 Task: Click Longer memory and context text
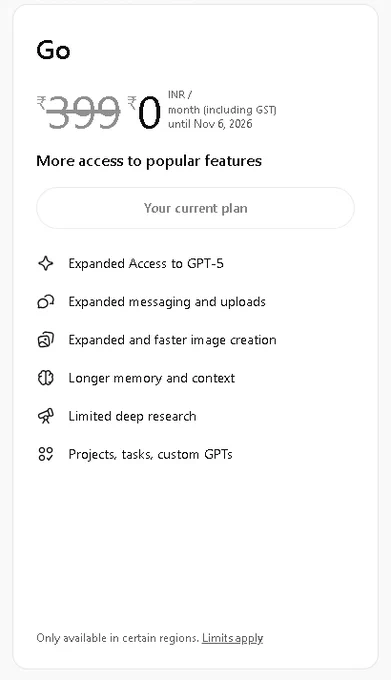click(x=152, y=378)
